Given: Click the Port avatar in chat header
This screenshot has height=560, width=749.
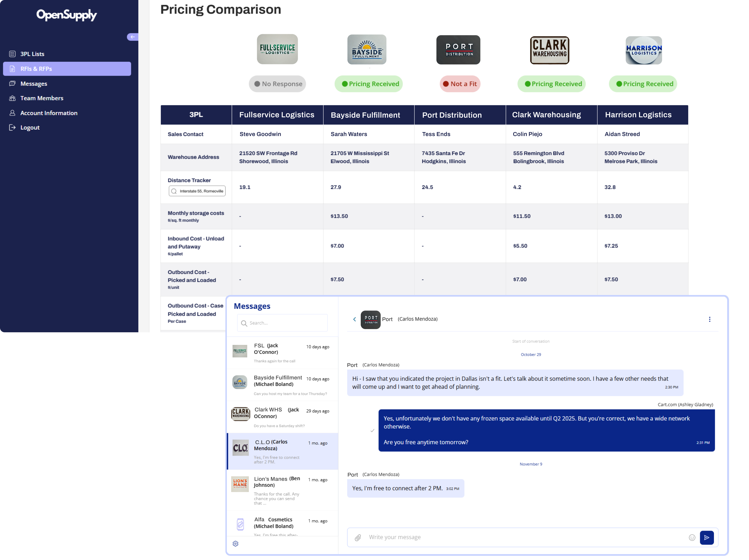Looking at the screenshot, I should 370,320.
